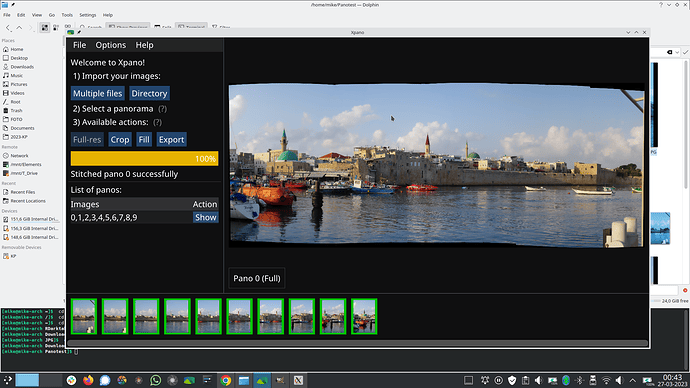This screenshot has width=690, height=388.
Task: Open WhatsApp from the taskbar
Action: click(x=155, y=380)
